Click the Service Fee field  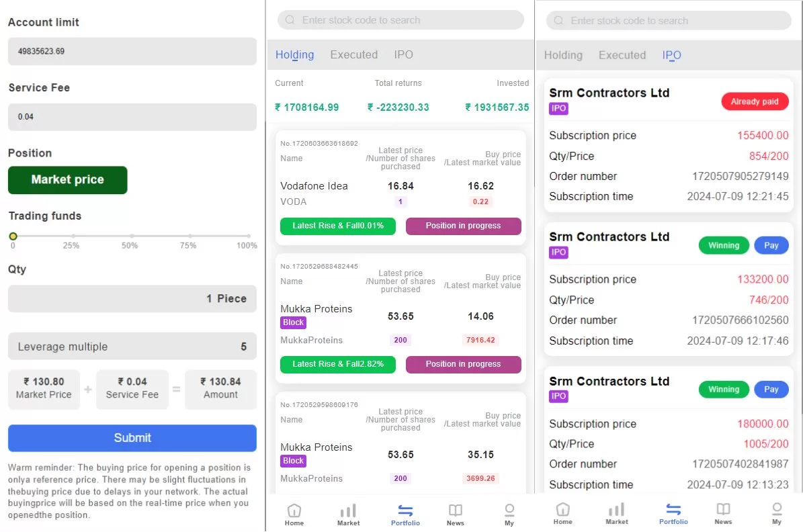[132, 117]
